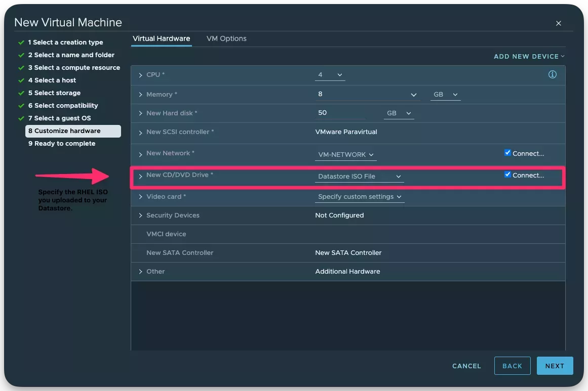Open the VM-NETWORK selection dropdown
588x391 pixels.
[345, 154]
